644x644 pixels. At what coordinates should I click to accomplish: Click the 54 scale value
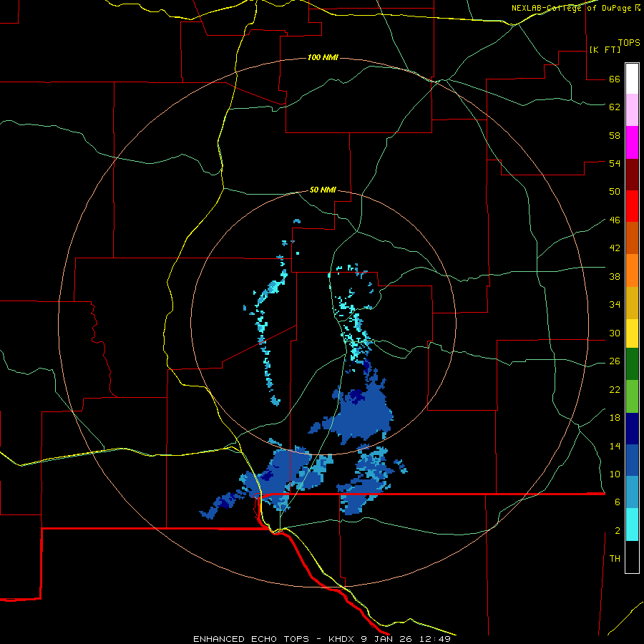[615, 163]
